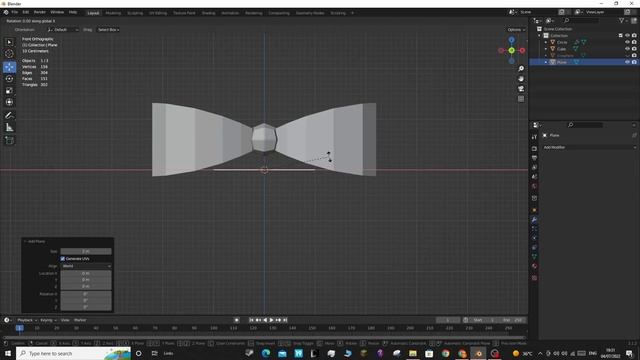Screen dimensions: 640x360
Task: Open the Physics properties tab
Action: [x=534, y=238]
